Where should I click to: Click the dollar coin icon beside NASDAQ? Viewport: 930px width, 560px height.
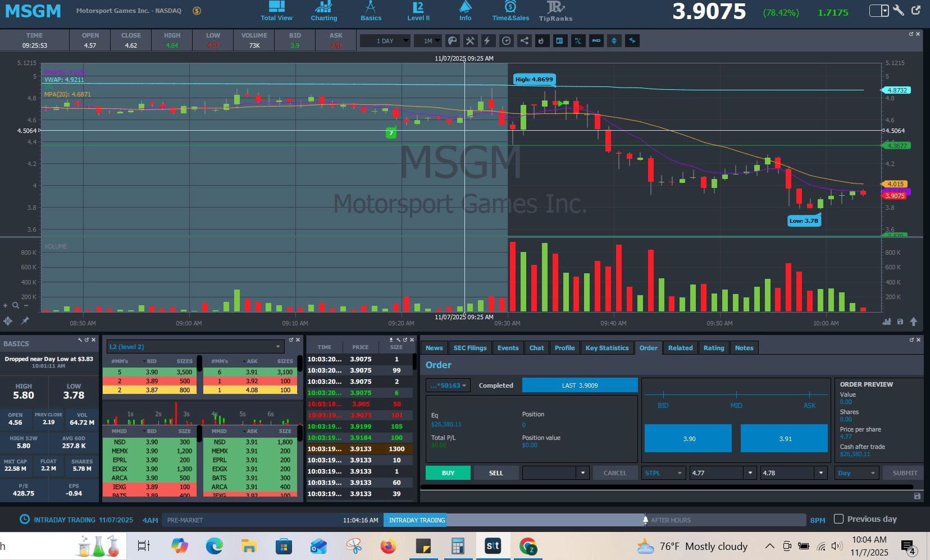click(197, 11)
